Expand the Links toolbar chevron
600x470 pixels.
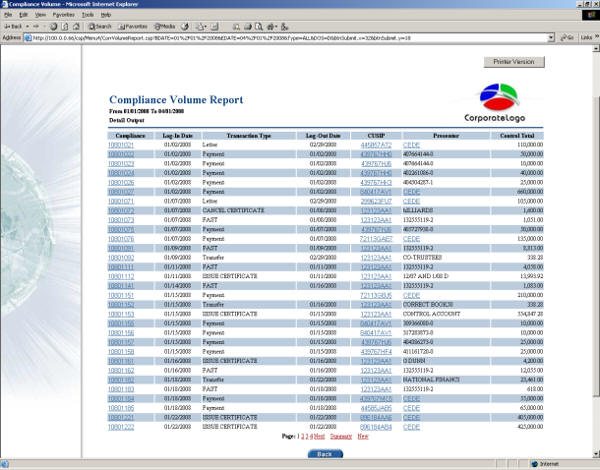coord(597,37)
